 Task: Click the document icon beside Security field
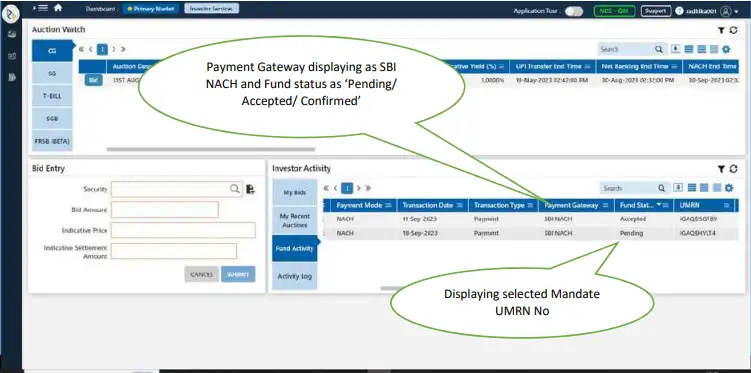(250, 189)
